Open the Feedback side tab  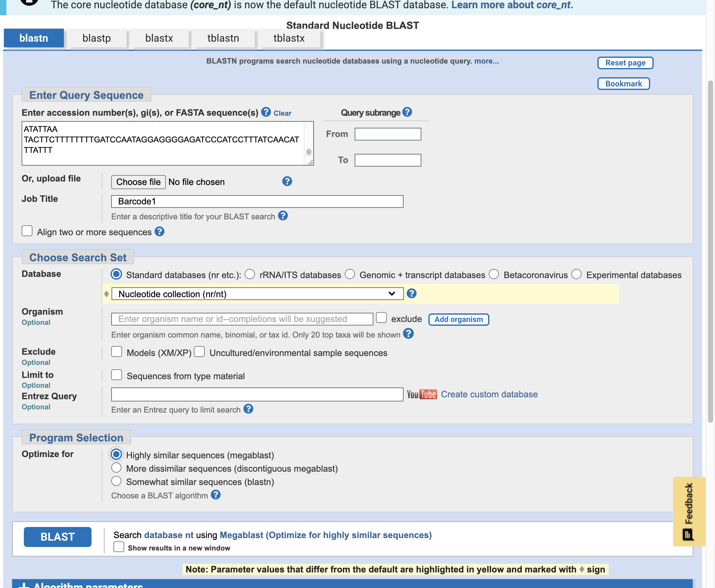click(x=689, y=511)
